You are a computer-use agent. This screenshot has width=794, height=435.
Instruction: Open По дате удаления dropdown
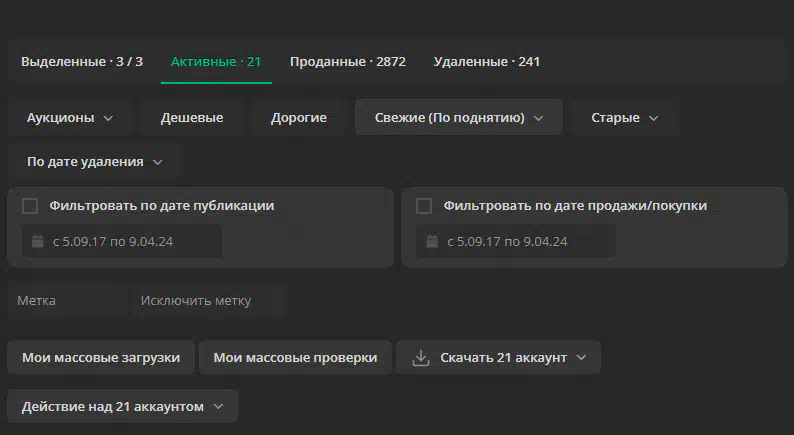point(94,162)
